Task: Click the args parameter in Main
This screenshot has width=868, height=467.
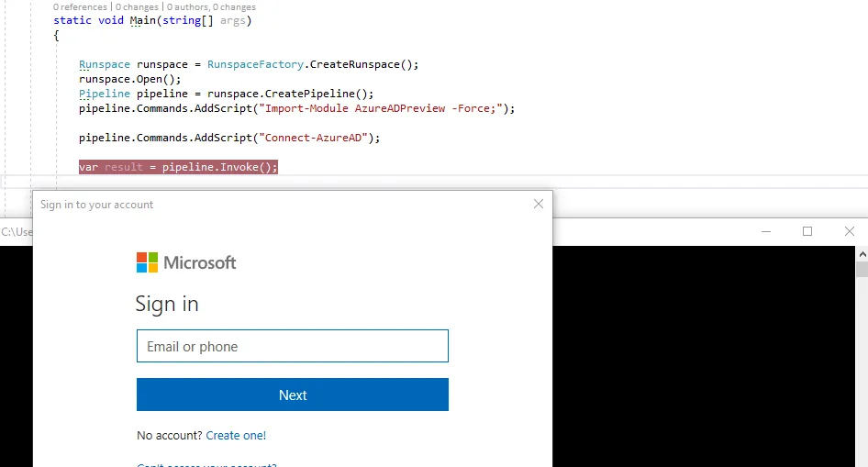Action: [x=232, y=20]
